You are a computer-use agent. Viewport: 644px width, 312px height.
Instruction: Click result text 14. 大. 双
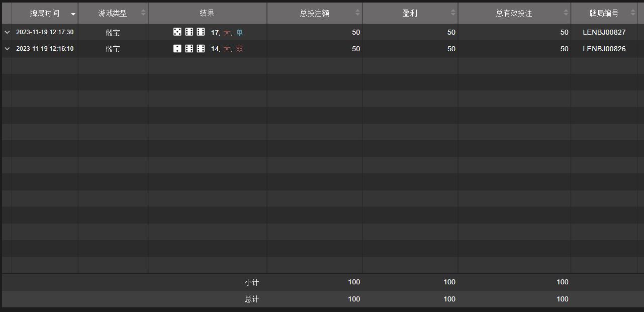click(x=227, y=49)
